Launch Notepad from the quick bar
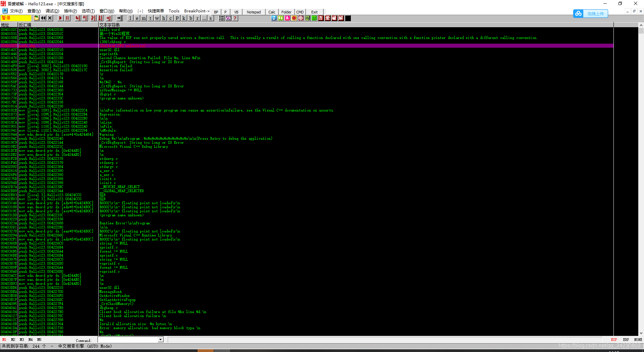644x352 pixels. pos(254,12)
